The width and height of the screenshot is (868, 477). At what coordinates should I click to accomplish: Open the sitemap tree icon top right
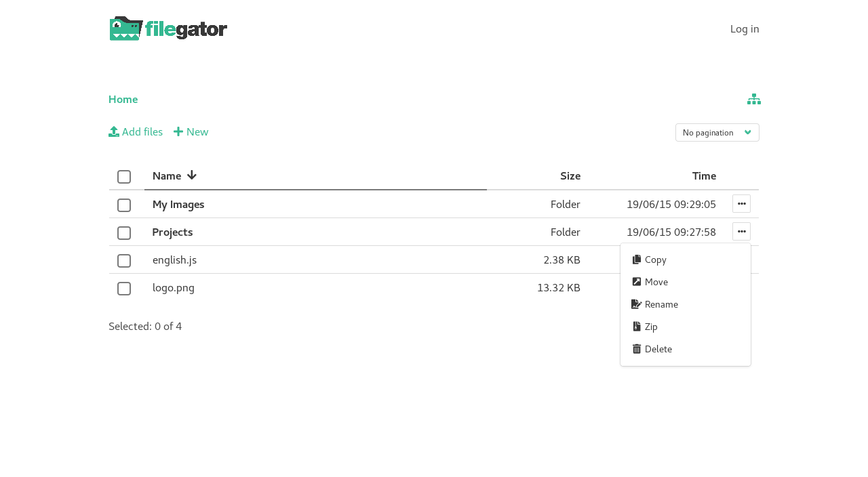tap(753, 99)
